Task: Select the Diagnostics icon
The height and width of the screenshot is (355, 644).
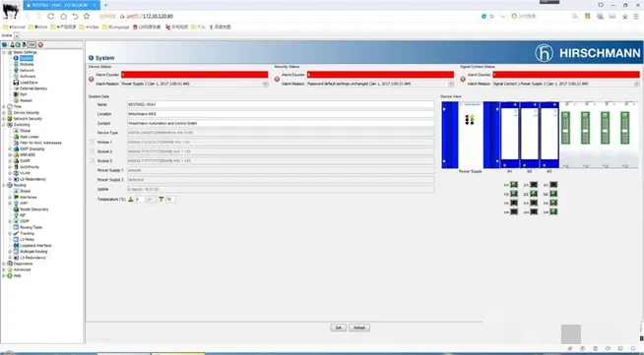Action: (10, 264)
